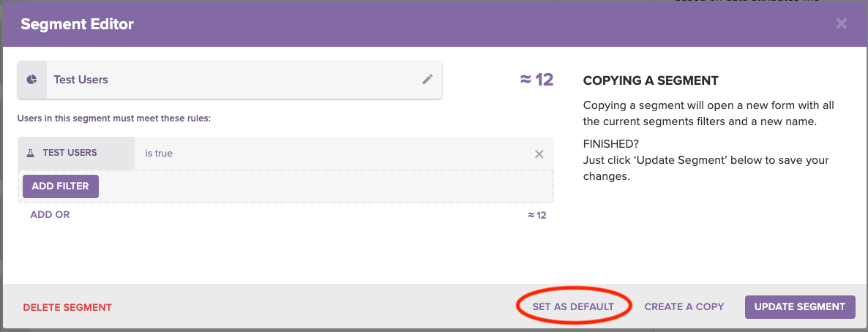Image resolution: width=868 pixels, height=332 pixels.
Task: Click the small ≈ 12 rule count
Action: (x=537, y=215)
